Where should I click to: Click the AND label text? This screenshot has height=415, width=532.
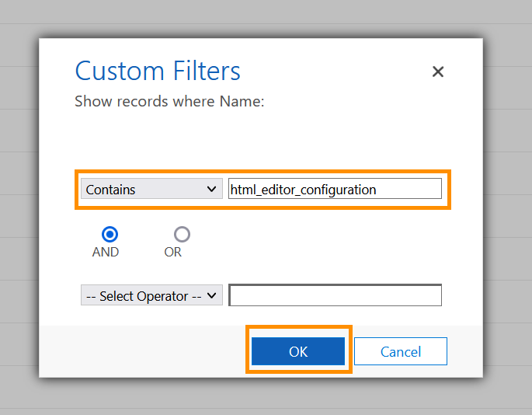pos(106,253)
